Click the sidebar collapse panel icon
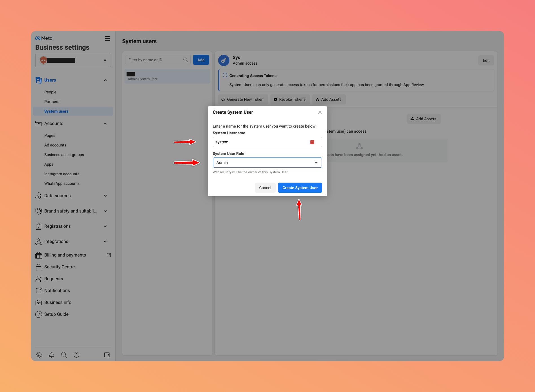 click(107, 355)
